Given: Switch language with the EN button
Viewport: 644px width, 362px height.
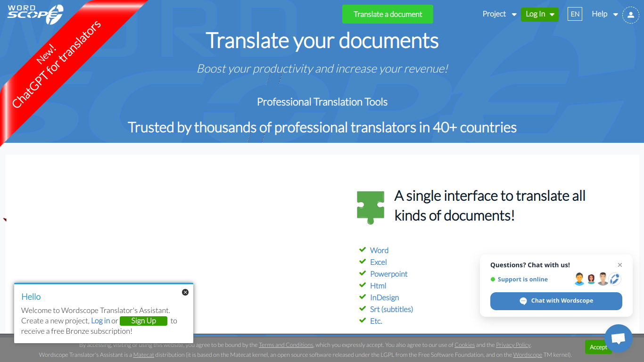Looking at the screenshot, I should tap(575, 14).
